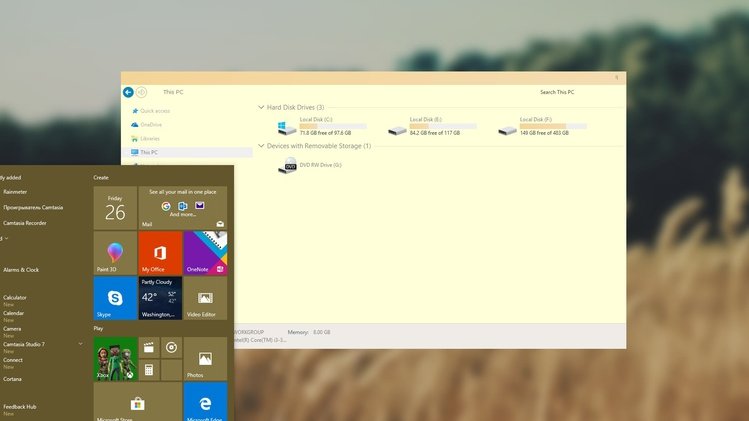
Task: Expand the Camtasia Studio 7 folder chevron
Action: click(x=80, y=344)
